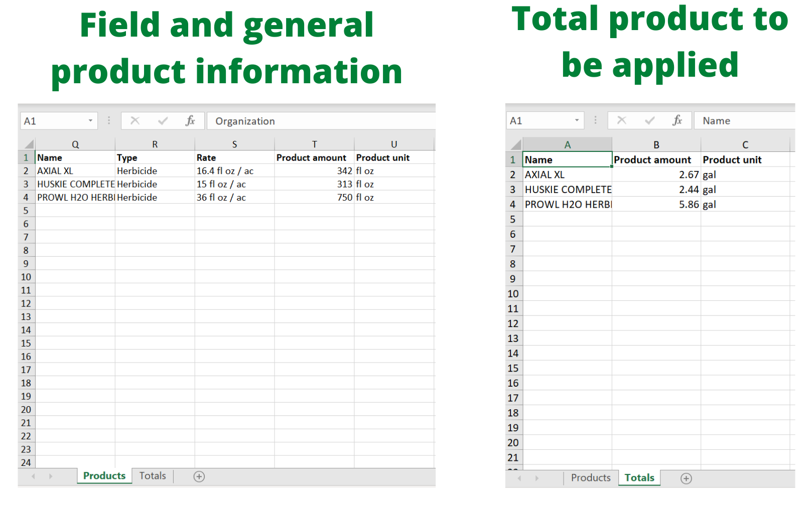Switch to Products tab in right spreadsheet

[x=591, y=478]
